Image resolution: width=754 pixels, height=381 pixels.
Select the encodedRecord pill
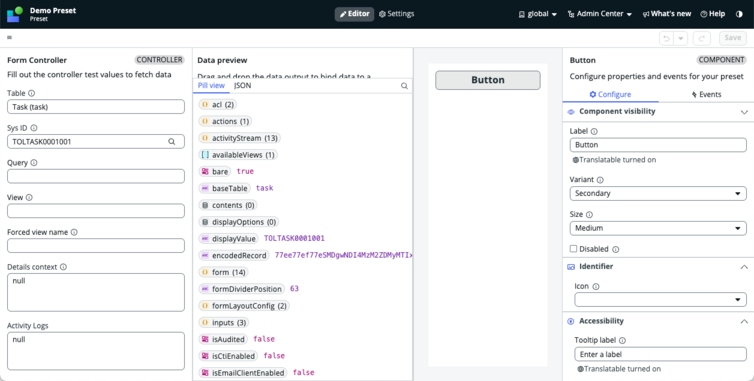pyautogui.click(x=234, y=255)
